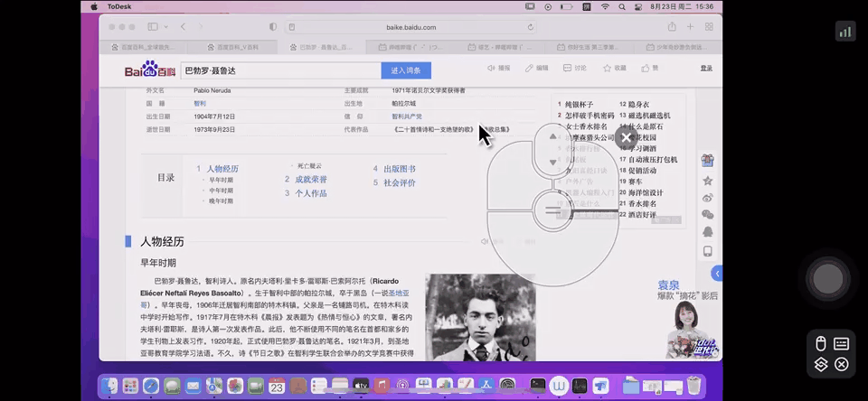Jump to 出版图书 in contents
This screenshot has width=868, height=401.
(x=400, y=169)
